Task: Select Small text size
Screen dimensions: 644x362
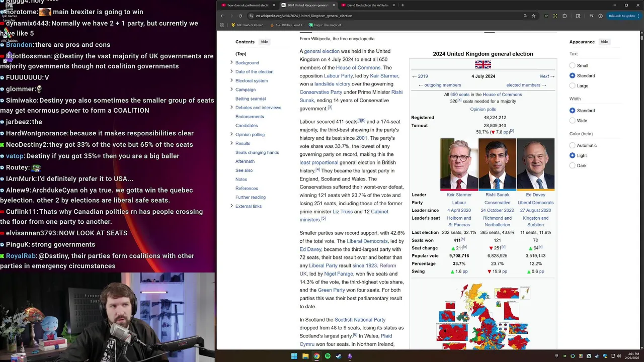Action: pos(572,65)
